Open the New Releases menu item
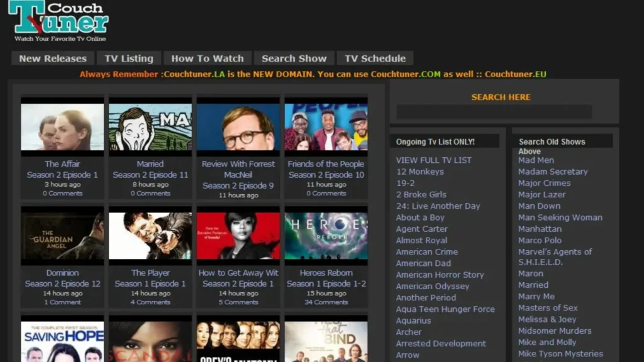This screenshot has height=362, width=644. (52, 58)
